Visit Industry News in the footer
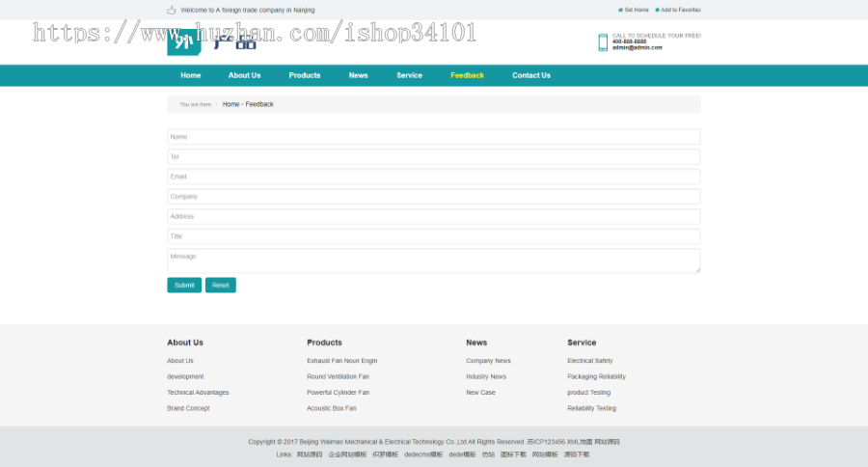 485,376
